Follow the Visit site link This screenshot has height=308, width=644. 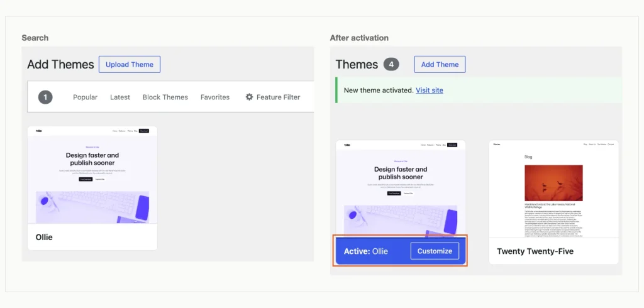coord(429,90)
